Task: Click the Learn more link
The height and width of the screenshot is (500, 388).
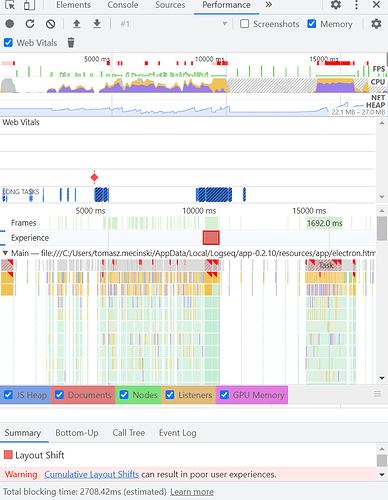Action: pyautogui.click(x=192, y=492)
